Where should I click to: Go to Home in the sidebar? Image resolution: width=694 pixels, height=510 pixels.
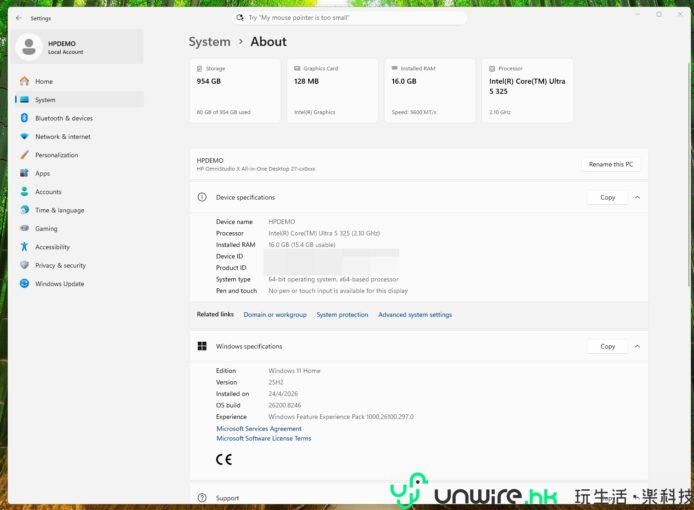[79, 81]
